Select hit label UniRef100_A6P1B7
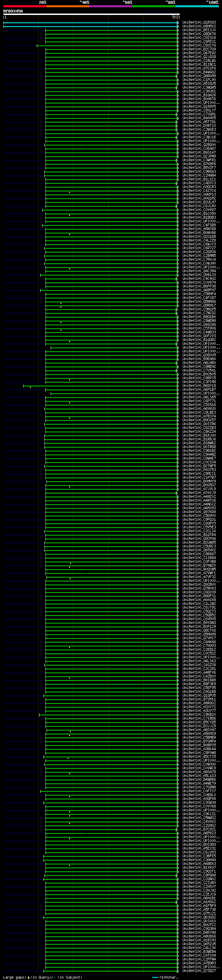This screenshot has height=980, width=222. tap(199, 390)
